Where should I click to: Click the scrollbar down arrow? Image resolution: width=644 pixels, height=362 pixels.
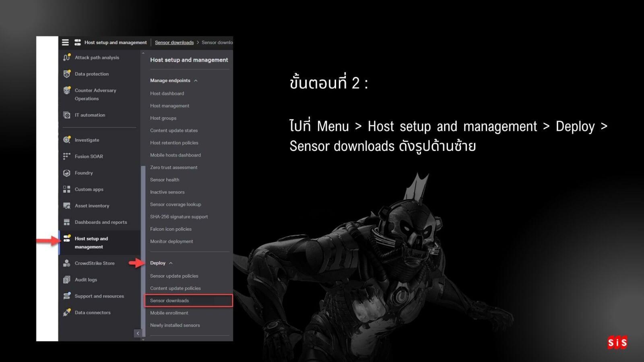pyautogui.click(x=143, y=339)
